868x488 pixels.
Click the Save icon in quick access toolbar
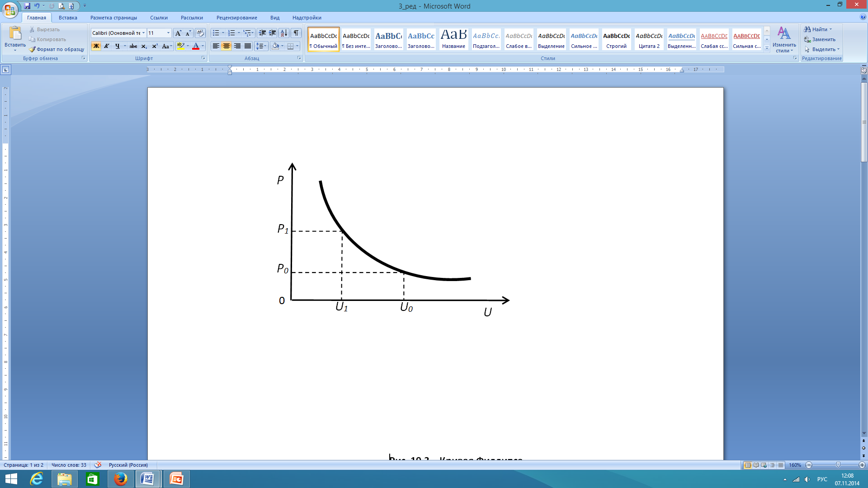coord(27,6)
